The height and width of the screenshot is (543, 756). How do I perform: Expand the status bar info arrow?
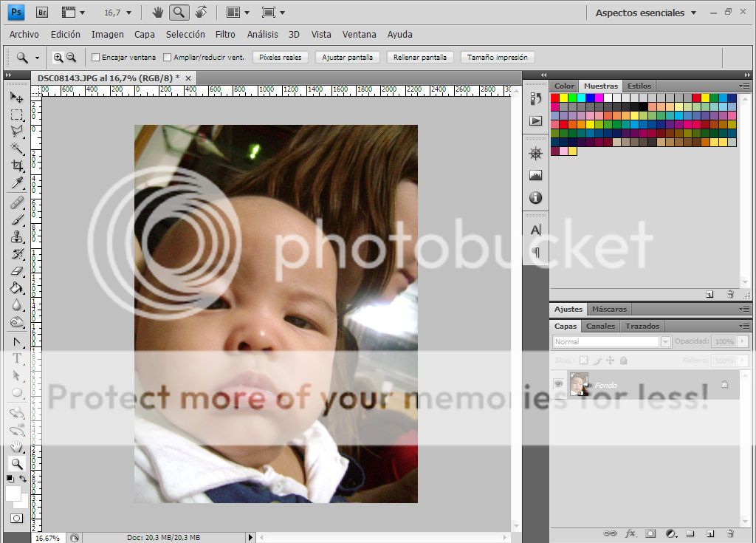click(x=250, y=537)
